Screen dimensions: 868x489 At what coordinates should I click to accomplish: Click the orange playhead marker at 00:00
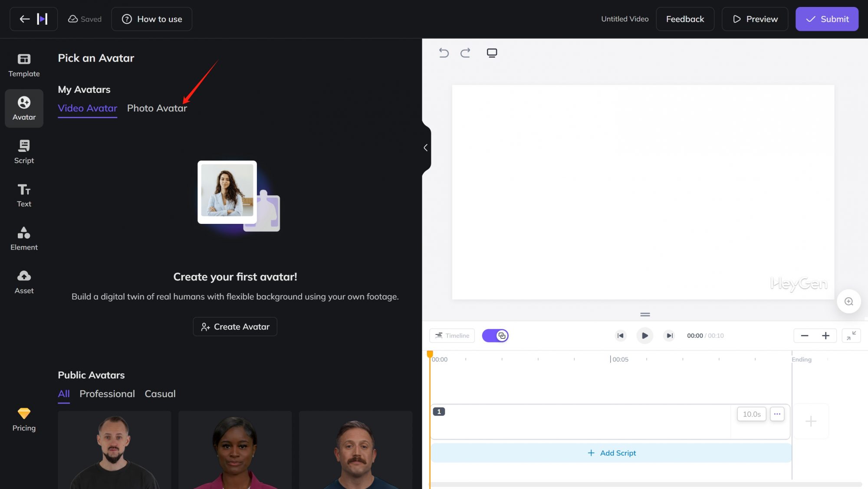click(x=430, y=354)
